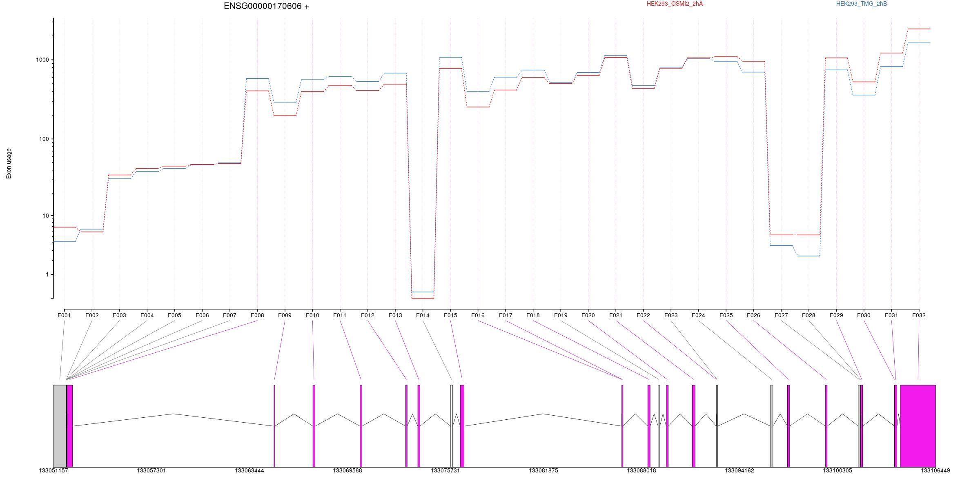Click exon label E031

pos(891,315)
